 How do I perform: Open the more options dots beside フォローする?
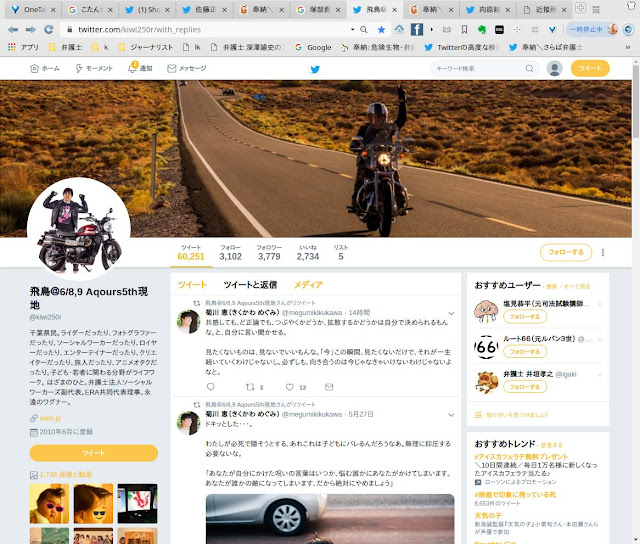point(602,253)
